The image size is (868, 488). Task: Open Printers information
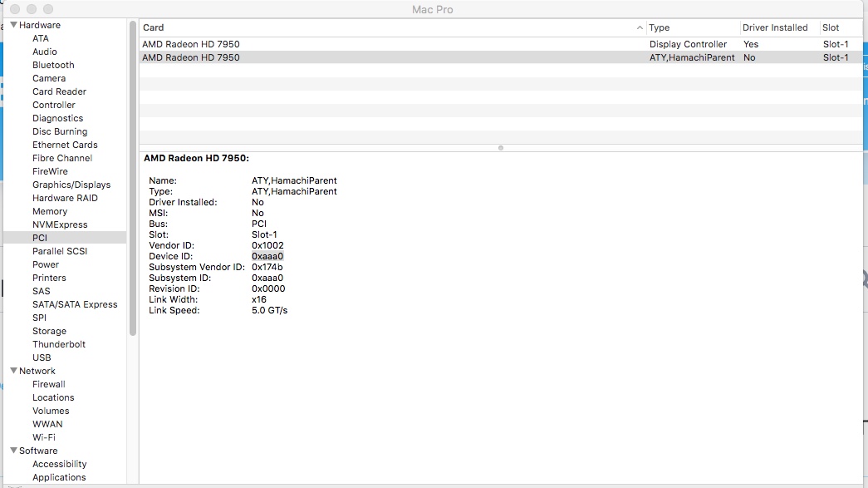(49, 278)
